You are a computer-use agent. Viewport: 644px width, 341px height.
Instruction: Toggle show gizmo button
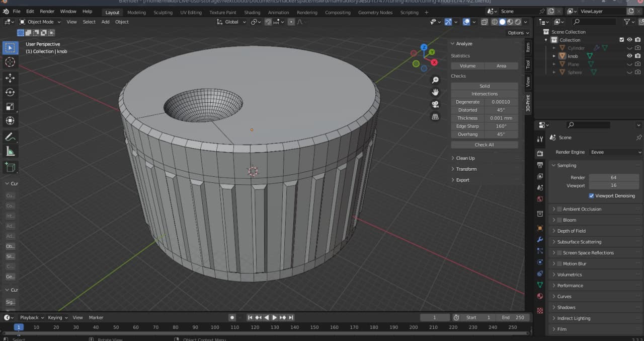point(448,22)
